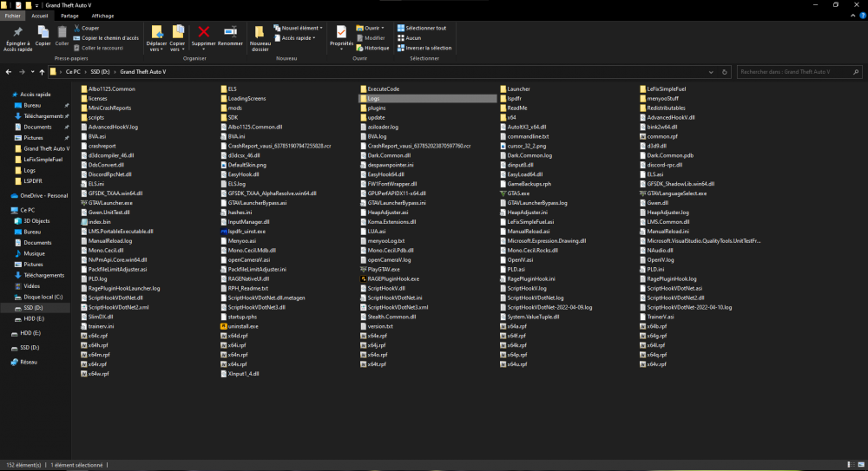868x471 pixels.
Task: Click the Aucun selection command
Action: tap(409, 38)
